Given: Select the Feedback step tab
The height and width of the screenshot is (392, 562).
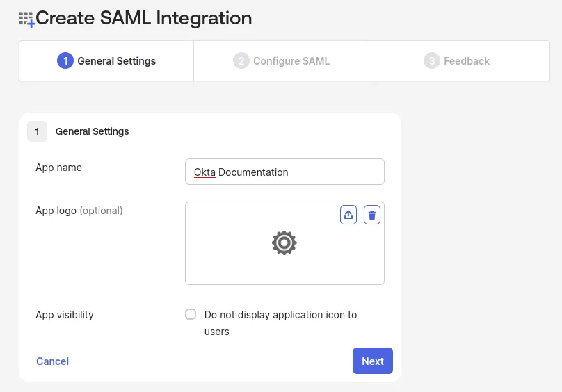Looking at the screenshot, I should [x=460, y=61].
